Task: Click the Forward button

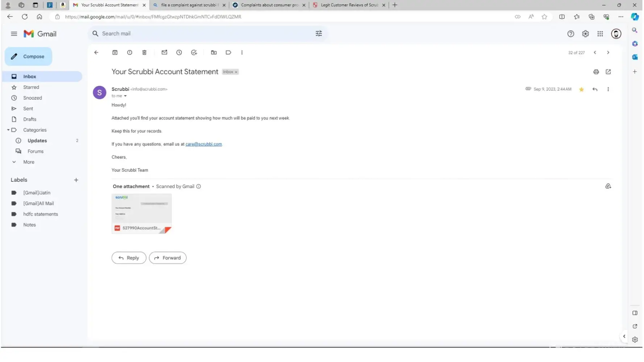Action: (168, 258)
